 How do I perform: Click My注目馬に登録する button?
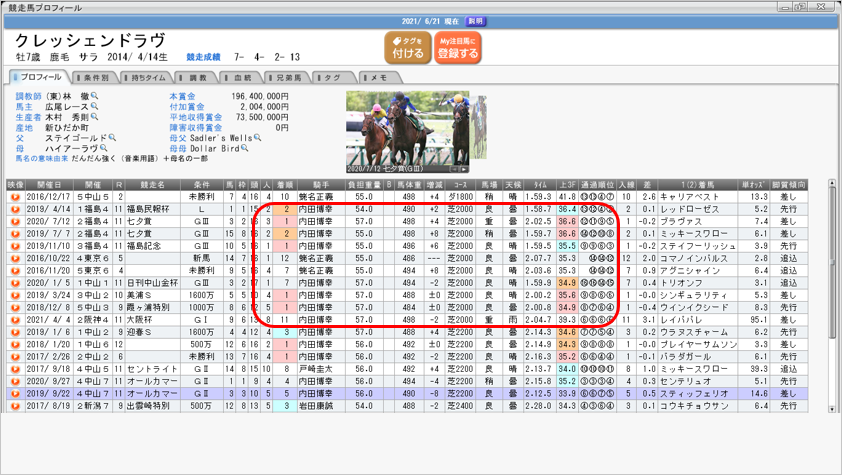(x=458, y=48)
